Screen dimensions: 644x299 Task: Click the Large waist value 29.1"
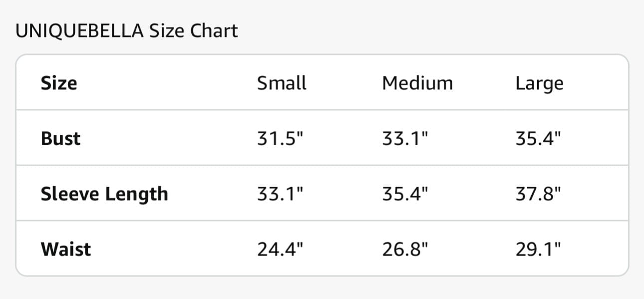coord(539,249)
